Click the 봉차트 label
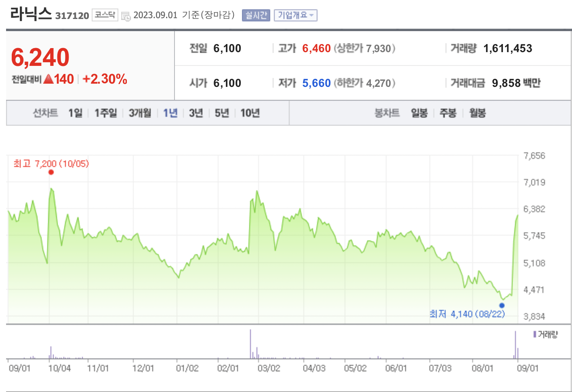The height and width of the screenshot is (392, 572). coord(387,113)
